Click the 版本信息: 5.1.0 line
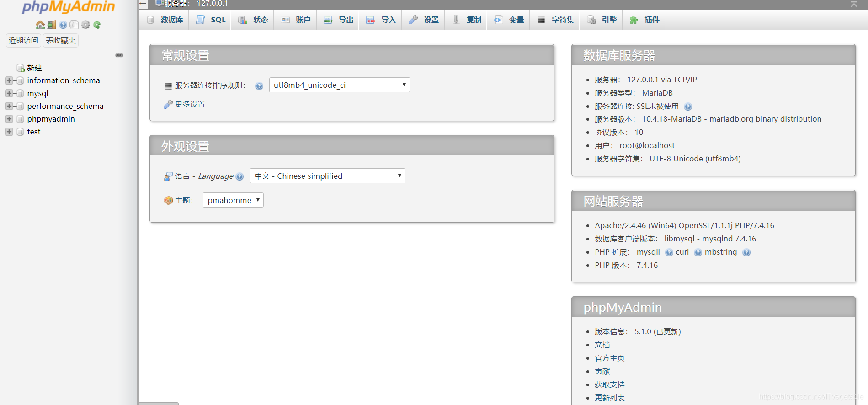Screen dimensions: 868x405 coord(638,331)
